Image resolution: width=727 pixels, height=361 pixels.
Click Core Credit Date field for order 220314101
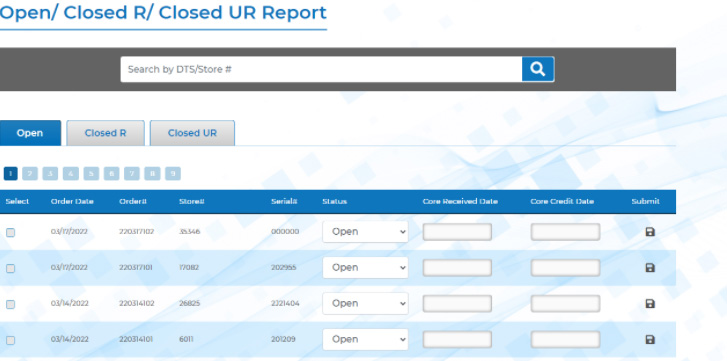(565, 340)
